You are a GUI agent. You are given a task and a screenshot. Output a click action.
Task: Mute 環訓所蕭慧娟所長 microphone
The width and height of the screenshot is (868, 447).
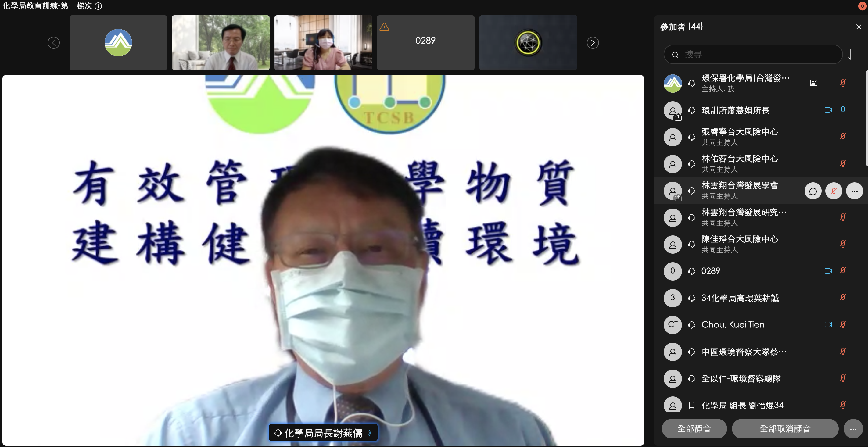click(843, 110)
